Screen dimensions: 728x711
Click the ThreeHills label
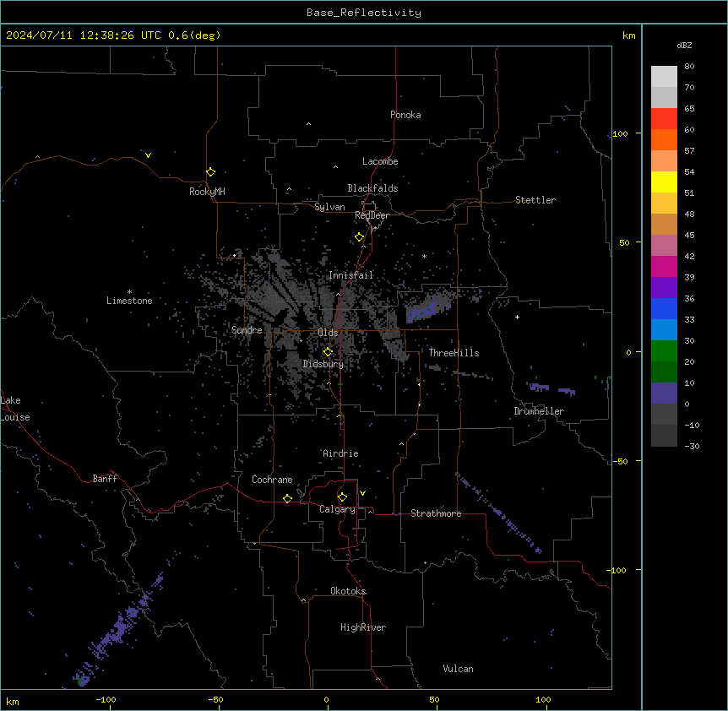pos(454,353)
